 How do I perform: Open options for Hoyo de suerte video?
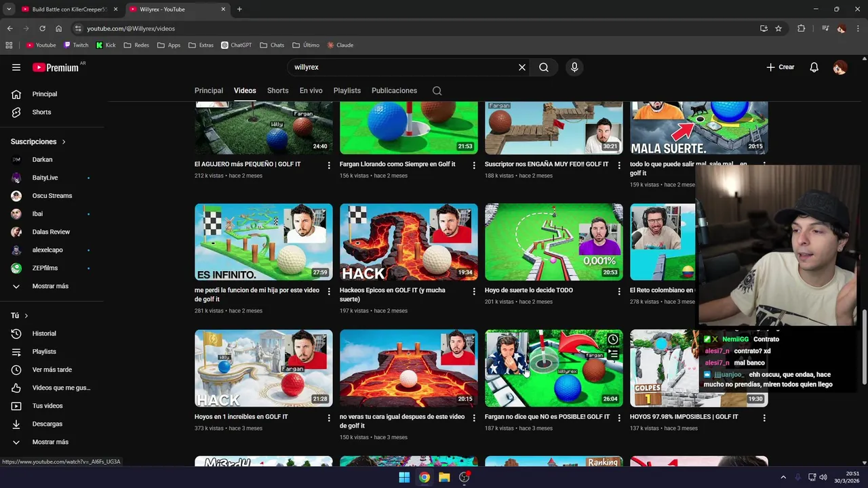[x=619, y=291]
